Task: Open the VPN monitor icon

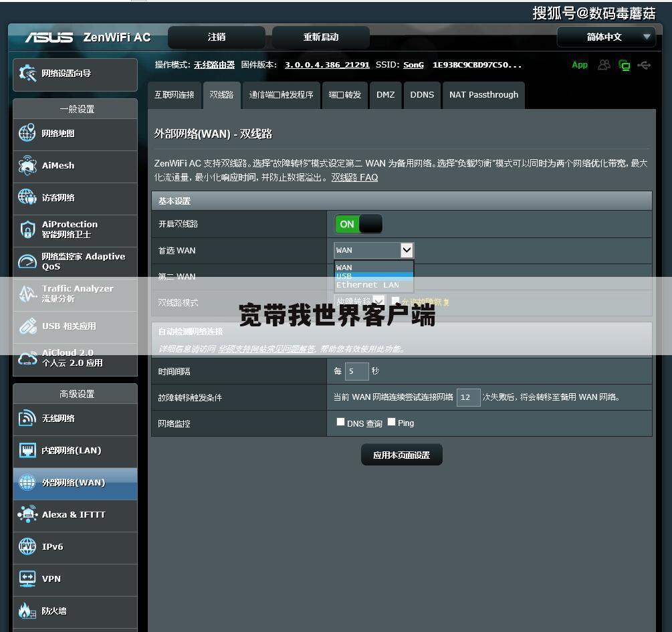Action: [x=27, y=578]
